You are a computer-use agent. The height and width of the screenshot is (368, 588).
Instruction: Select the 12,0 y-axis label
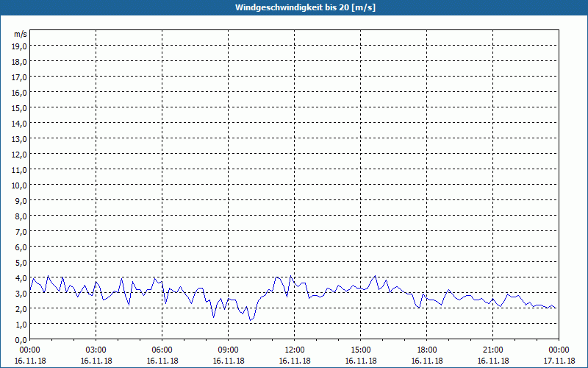[x=20, y=155]
